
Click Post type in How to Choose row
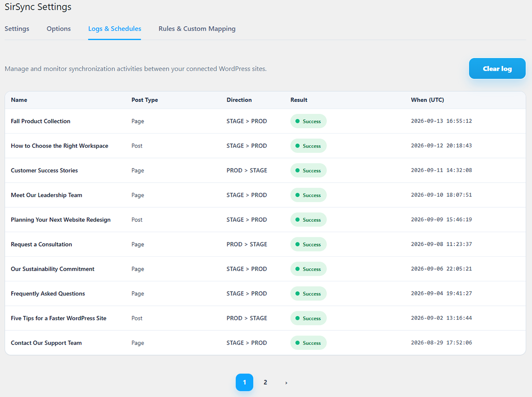coord(137,146)
